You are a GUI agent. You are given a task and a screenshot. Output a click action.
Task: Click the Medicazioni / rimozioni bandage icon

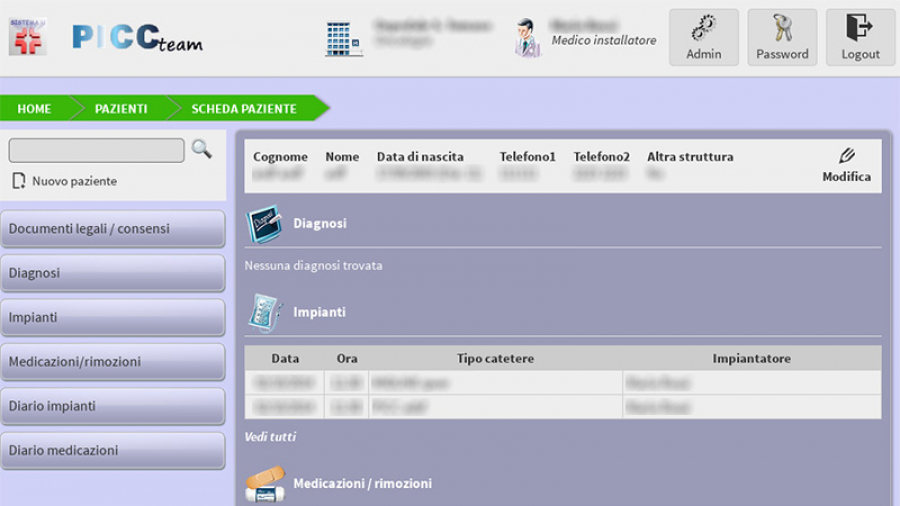(264, 484)
